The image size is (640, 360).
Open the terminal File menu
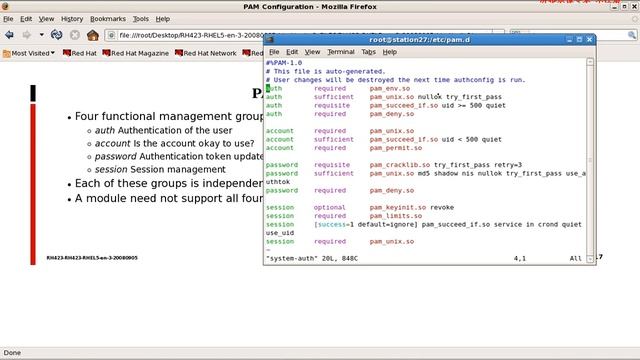coord(274,52)
